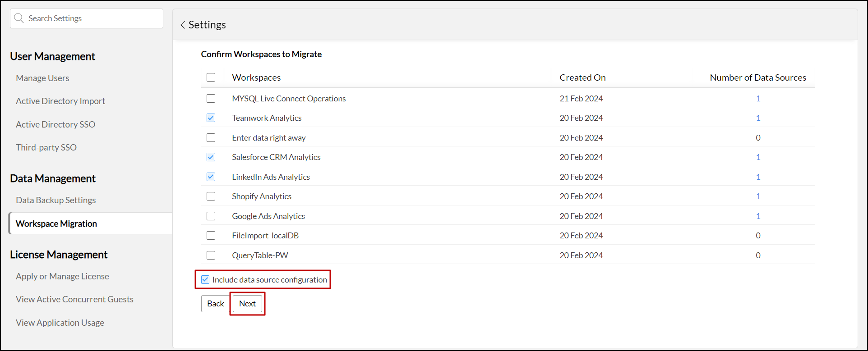Click the Shopify Analytics workspace name
Viewport: 868px width, 351px height.
262,196
